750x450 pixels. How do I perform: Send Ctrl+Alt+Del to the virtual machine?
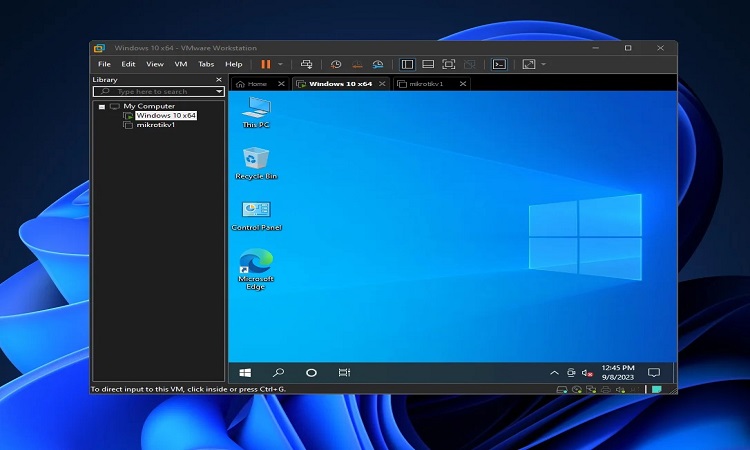tap(306, 64)
